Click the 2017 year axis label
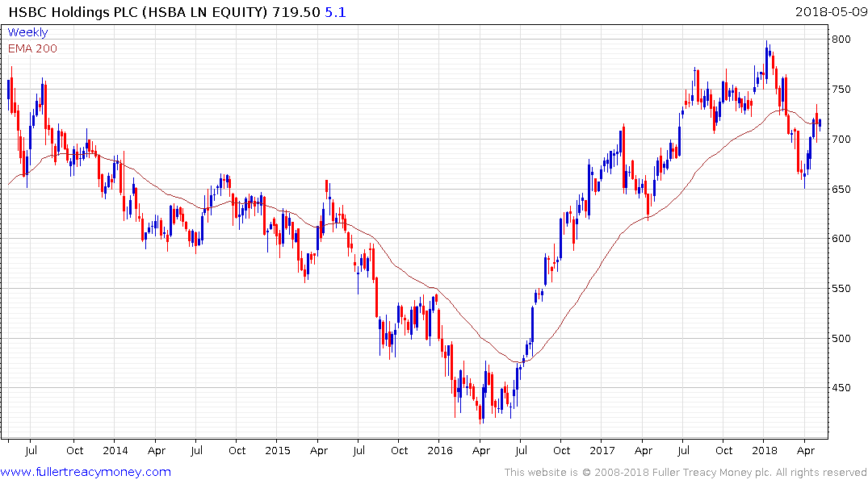 point(602,450)
